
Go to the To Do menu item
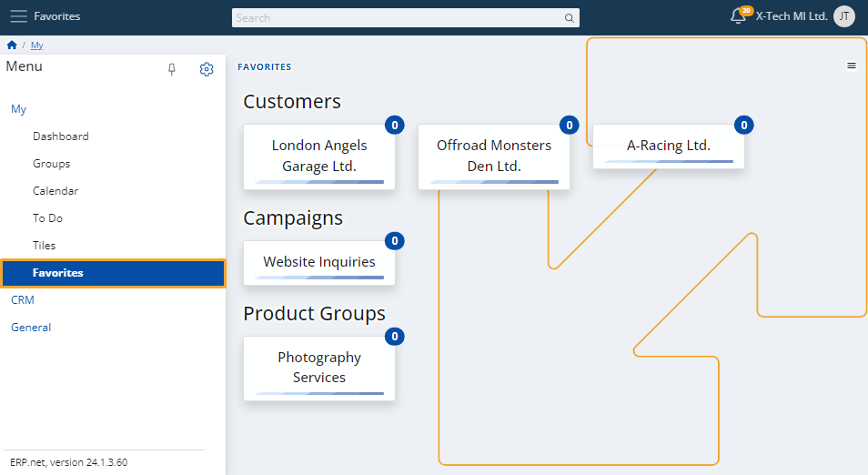point(48,218)
